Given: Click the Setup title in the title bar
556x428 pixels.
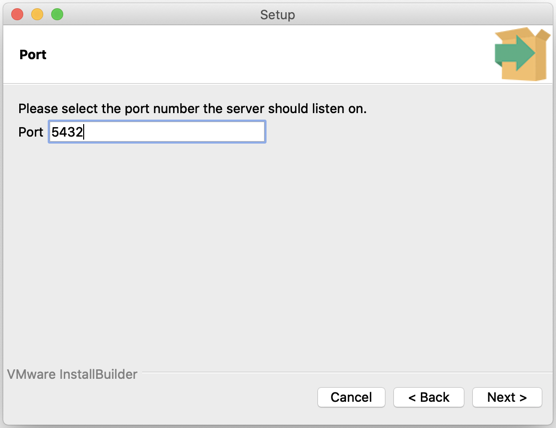Looking at the screenshot, I should tap(277, 15).
